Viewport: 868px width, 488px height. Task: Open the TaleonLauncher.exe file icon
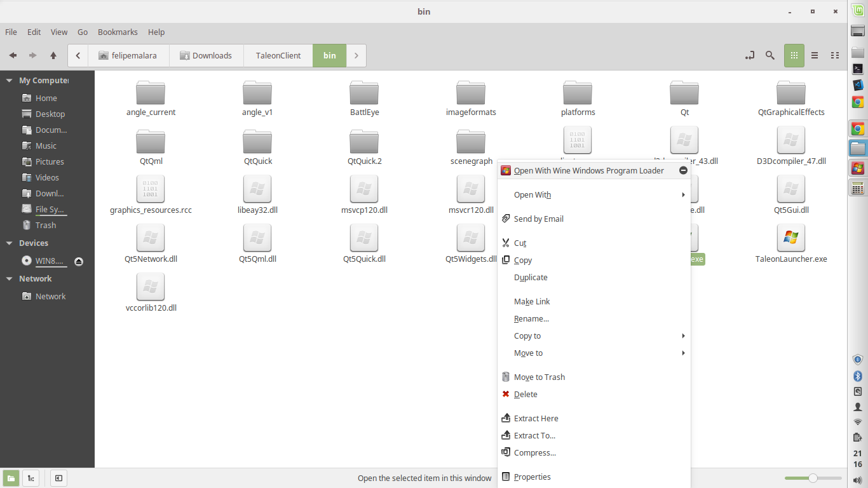point(790,238)
